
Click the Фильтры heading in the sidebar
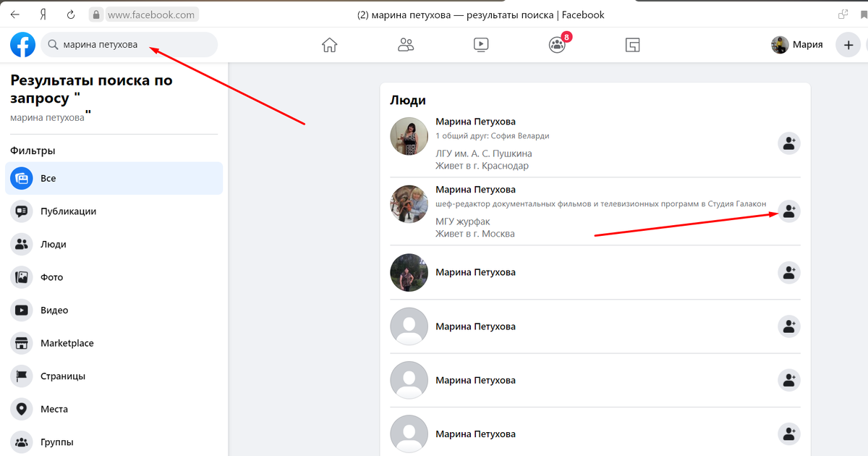(x=33, y=151)
